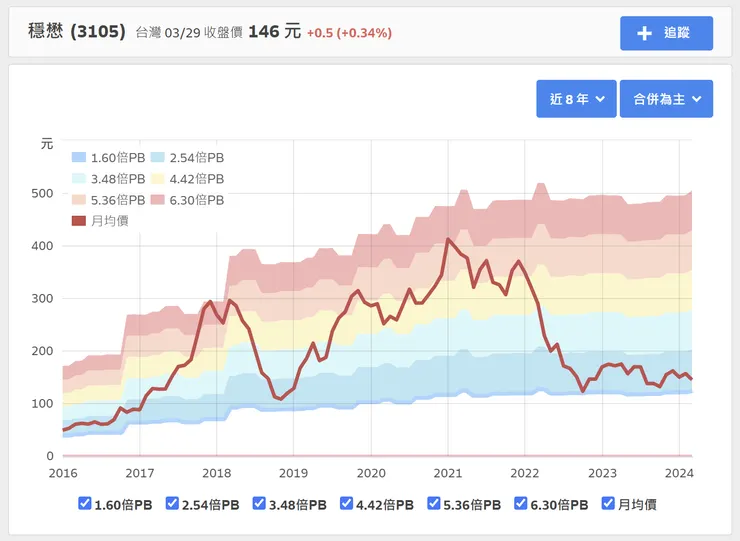Click the plus icon in 追蹤 button
Screen dimensions: 740x541
(x=644, y=33)
